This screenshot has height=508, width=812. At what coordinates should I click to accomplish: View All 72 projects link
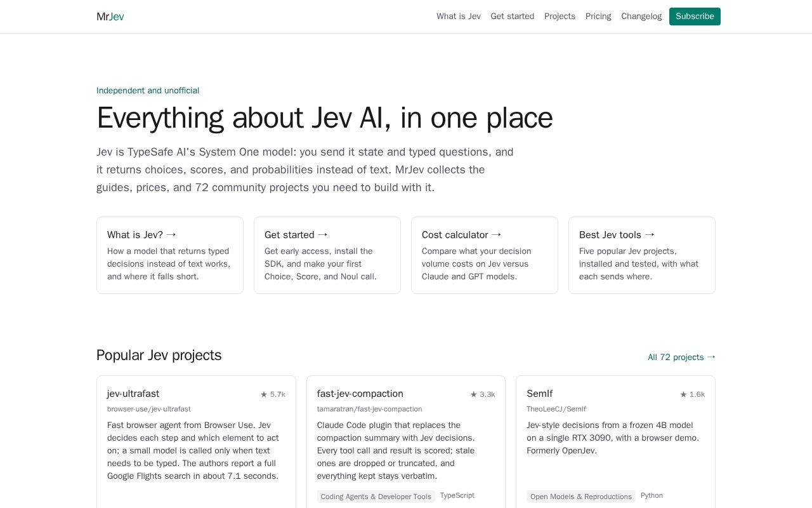681,357
